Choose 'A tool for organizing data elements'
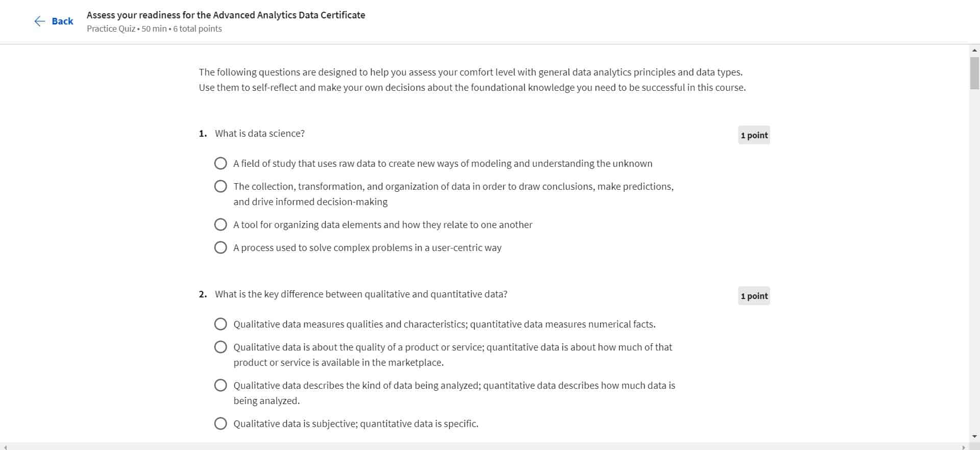This screenshot has width=980, height=450. 220,224
